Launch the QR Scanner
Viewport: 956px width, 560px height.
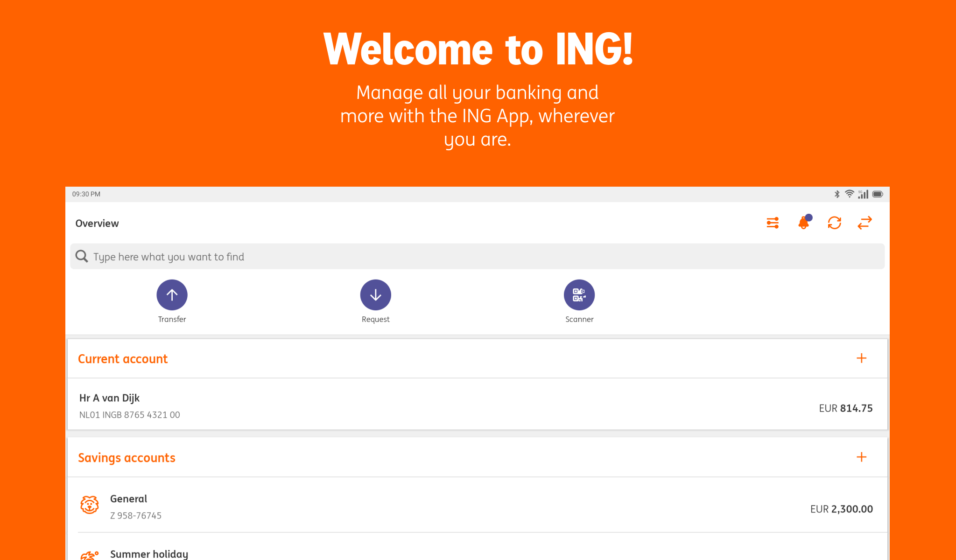tap(579, 294)
